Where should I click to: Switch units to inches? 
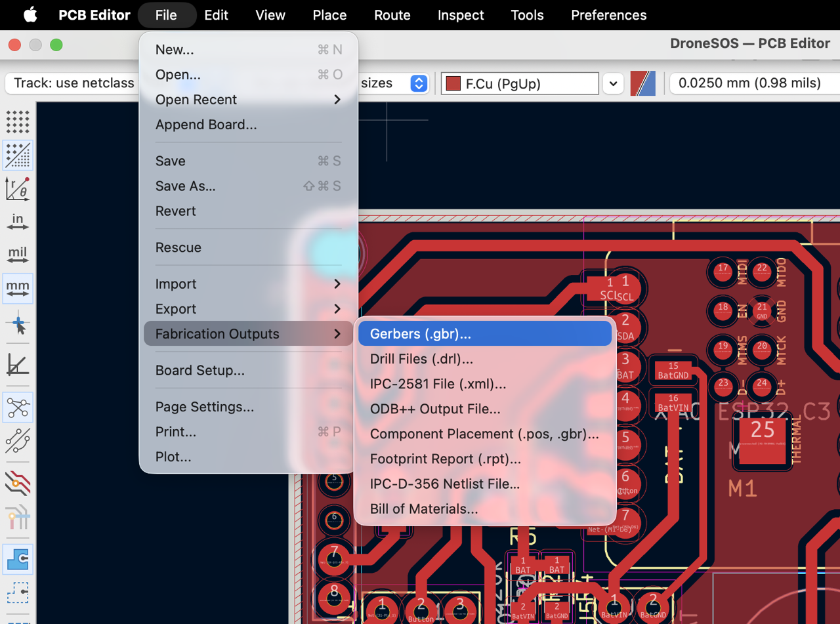tap(18, 221)
